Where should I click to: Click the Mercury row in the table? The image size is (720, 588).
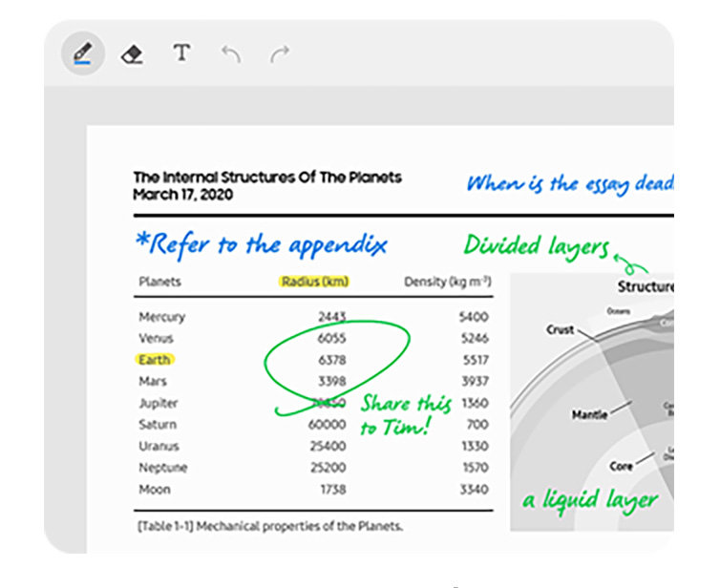162,317
